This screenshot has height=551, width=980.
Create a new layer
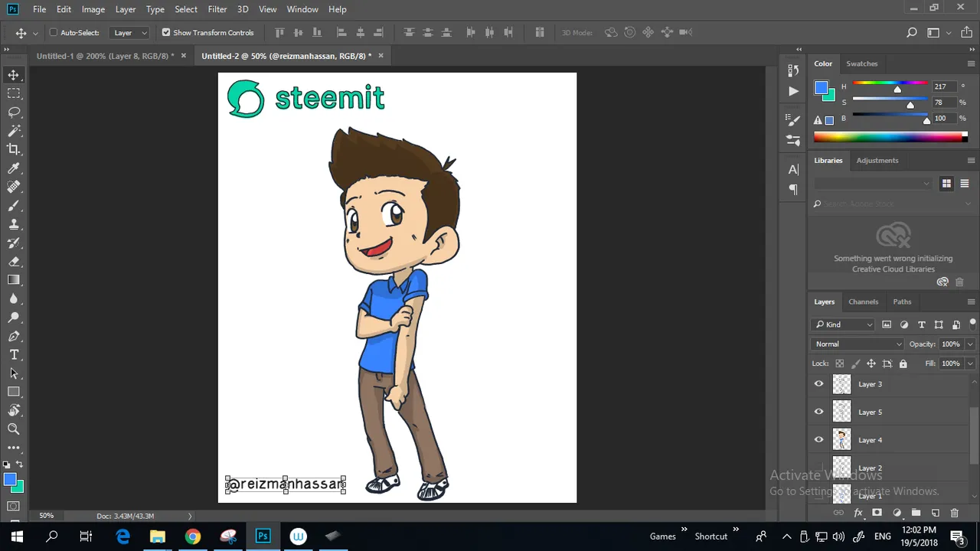935,513
